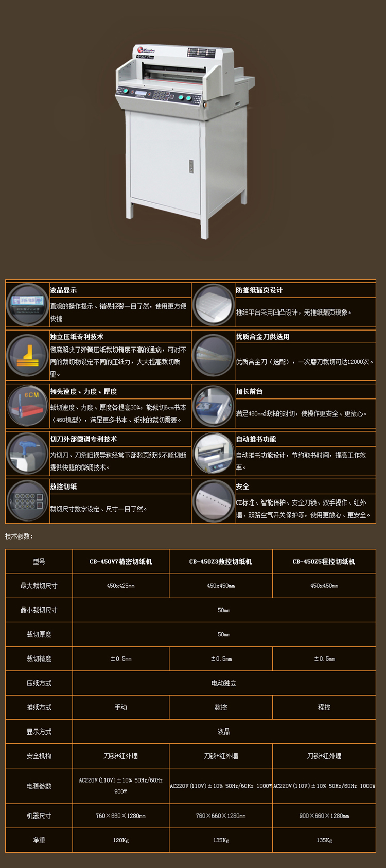Click the LCD display (液晶显示) feature icon
The image size is (386, 868).
coord(28,304)
